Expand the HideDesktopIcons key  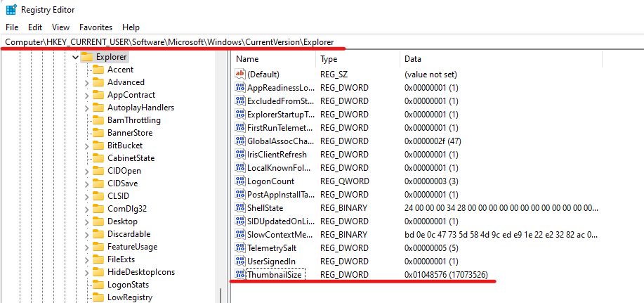tap(86, 273)
